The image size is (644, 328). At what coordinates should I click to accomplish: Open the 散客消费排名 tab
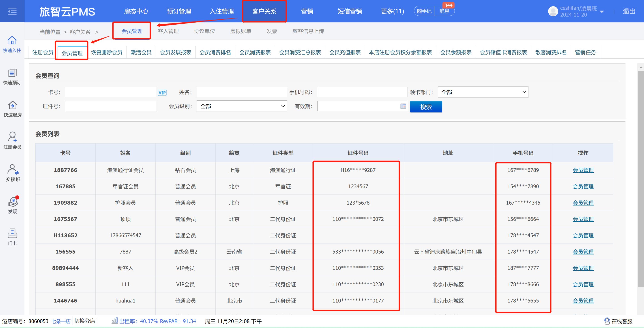click(551, 52)
